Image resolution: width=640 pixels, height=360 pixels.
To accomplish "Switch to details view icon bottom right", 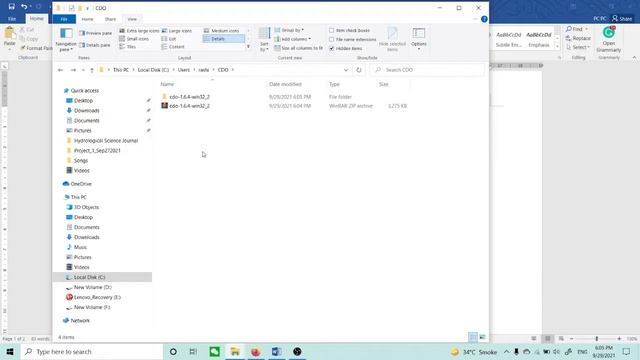I will point(473,337).
